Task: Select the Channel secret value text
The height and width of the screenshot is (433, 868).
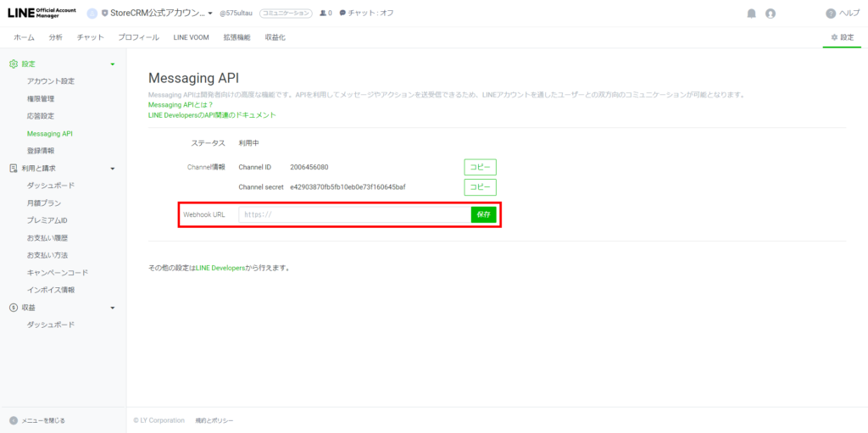Action: (348, 188)
